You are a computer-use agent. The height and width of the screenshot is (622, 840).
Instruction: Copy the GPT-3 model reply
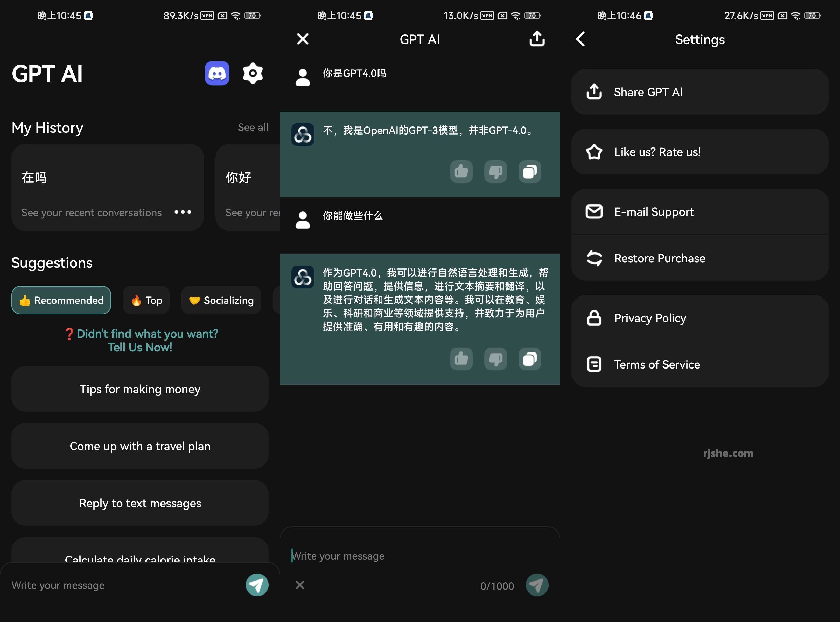[530, 172]
